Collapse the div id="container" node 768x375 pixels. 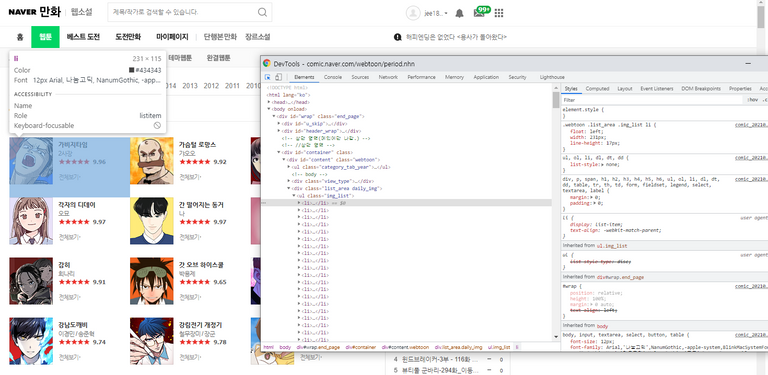coord(279,152)
